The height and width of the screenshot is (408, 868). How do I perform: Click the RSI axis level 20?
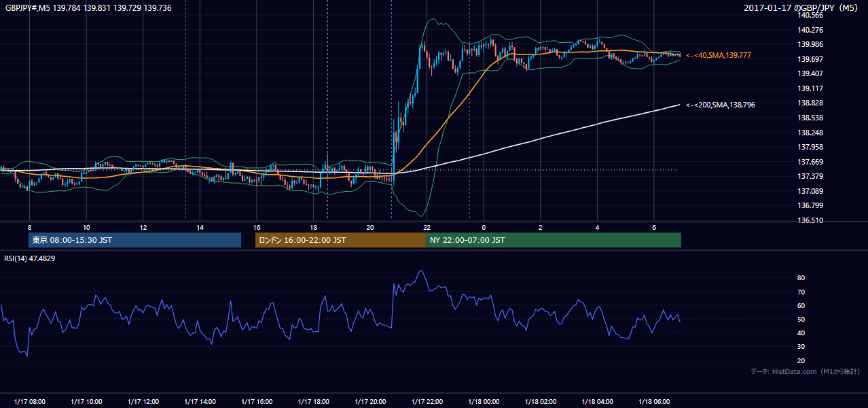[801, 360]
